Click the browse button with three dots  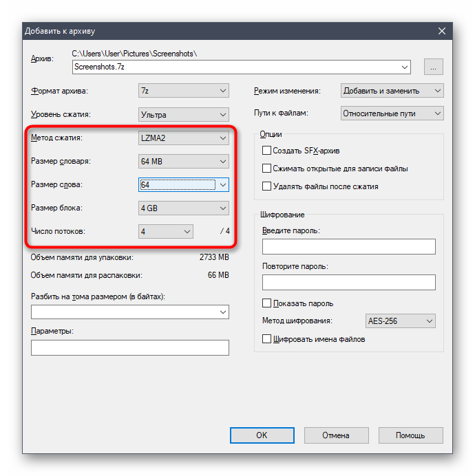434,67
